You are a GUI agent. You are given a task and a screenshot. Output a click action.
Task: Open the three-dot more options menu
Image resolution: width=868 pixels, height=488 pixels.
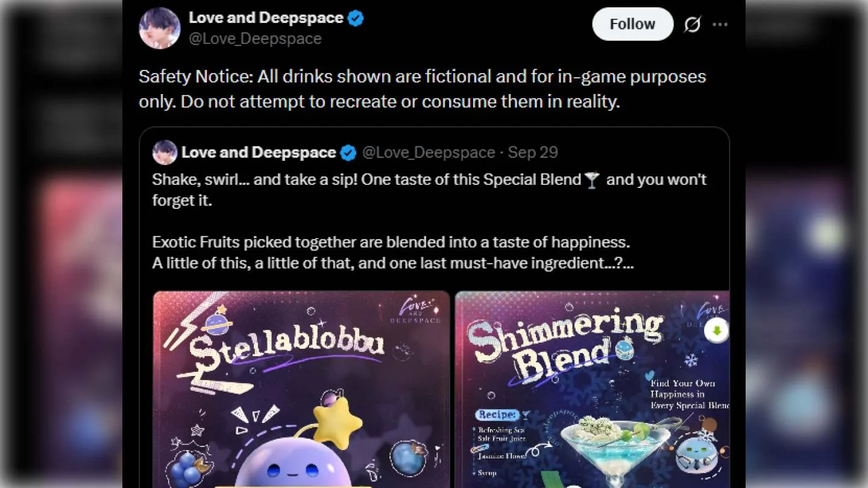click(720, 25)
